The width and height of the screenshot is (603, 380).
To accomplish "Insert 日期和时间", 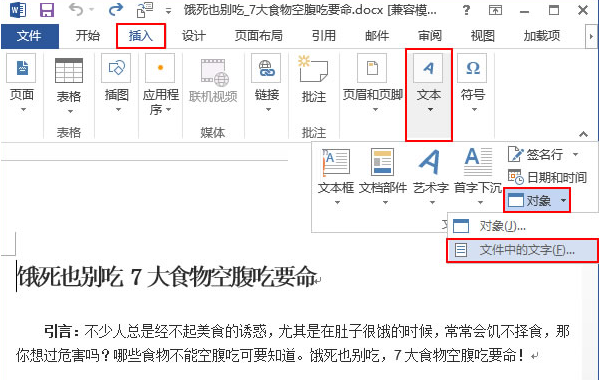I will coord(547,177).
